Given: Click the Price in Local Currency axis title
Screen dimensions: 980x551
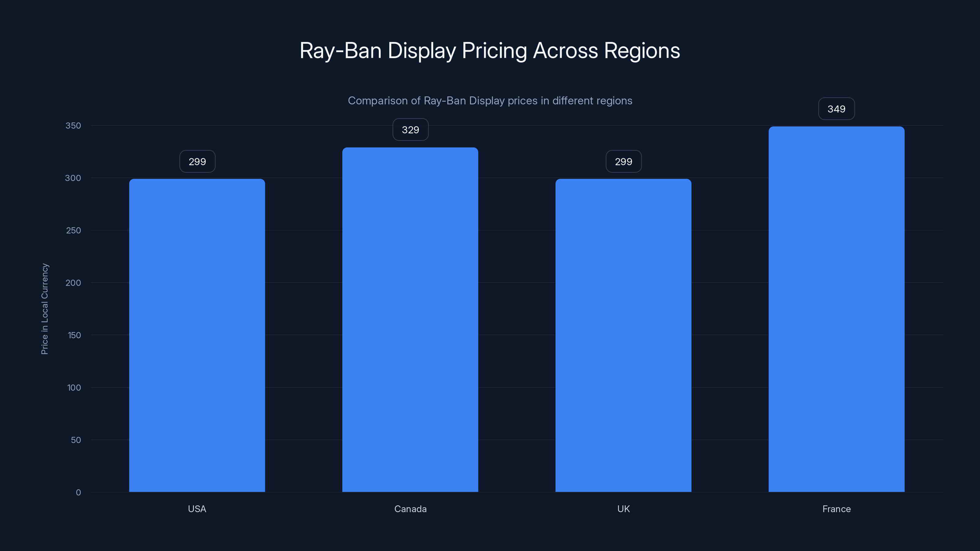Looking at the screenshot, I should point(45,308).
